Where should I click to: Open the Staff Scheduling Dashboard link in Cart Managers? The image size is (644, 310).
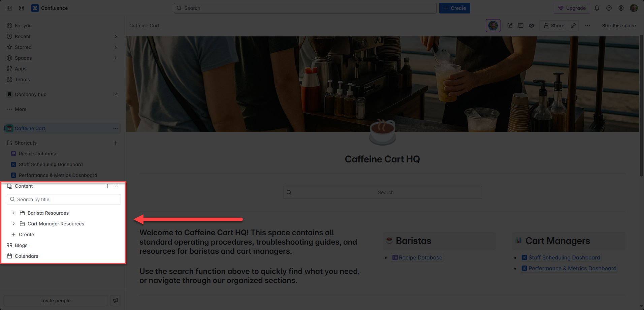click(x=564, y=257)
